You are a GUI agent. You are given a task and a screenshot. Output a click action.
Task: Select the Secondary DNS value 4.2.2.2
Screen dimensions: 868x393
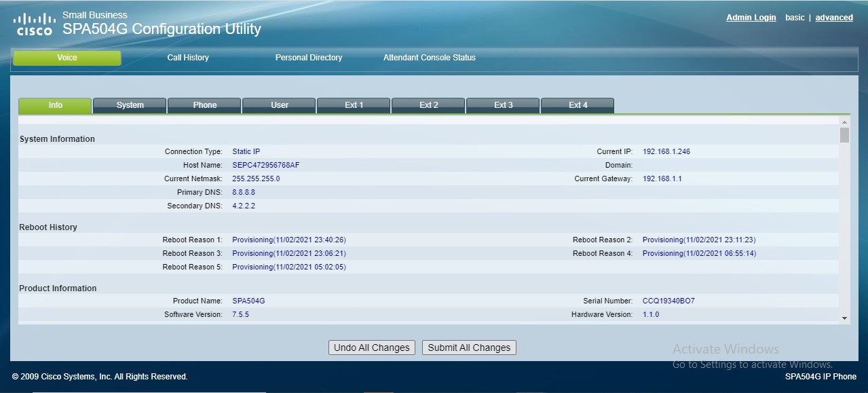244,206
